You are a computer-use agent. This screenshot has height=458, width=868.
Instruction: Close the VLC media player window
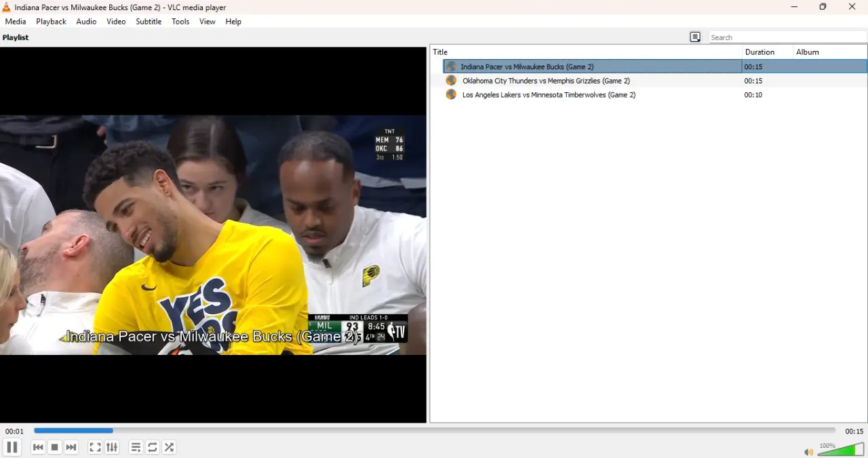coord(852,7)
